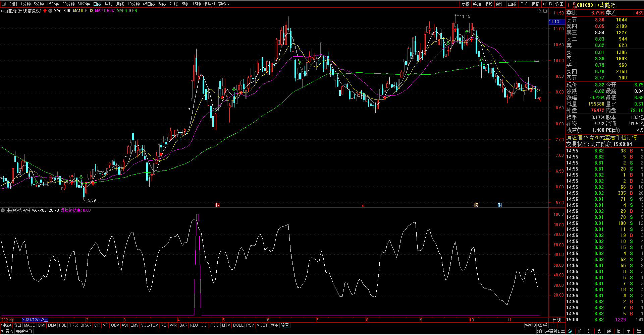This screenshot has height=335, width=644.
Task: Click the 榜 marker icon on the timeline
Action: tap(476, 205)
